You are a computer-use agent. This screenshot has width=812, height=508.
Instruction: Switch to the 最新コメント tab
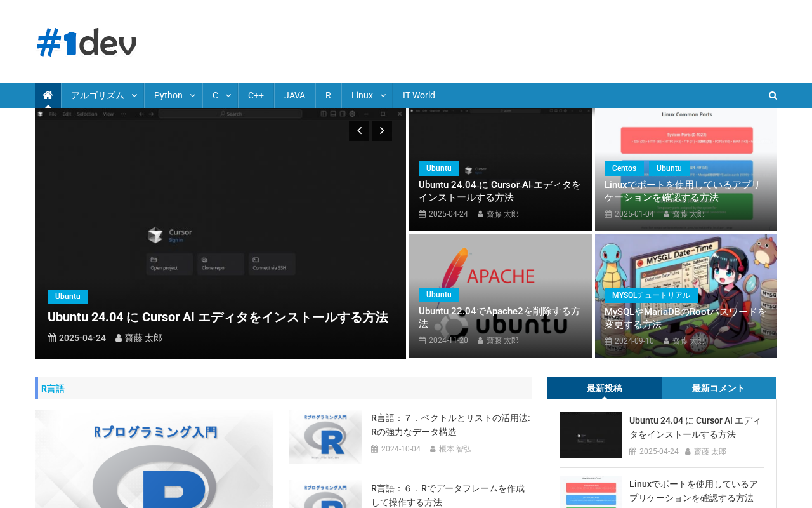[x=718, y=388]
